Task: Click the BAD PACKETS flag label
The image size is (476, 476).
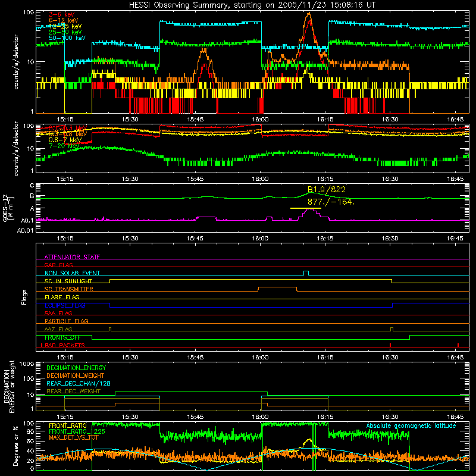Action: click(x=65, y=346)
